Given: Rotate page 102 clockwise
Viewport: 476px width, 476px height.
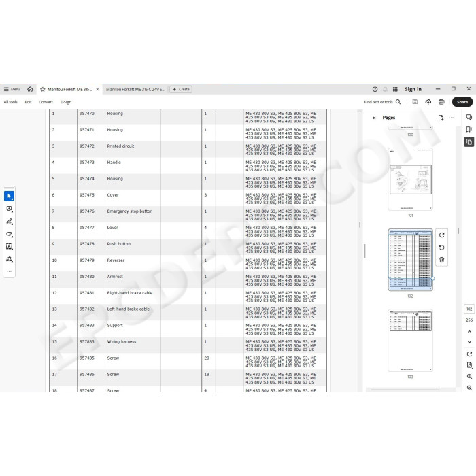Looking at the screenshot, I should tap(442, 235).
